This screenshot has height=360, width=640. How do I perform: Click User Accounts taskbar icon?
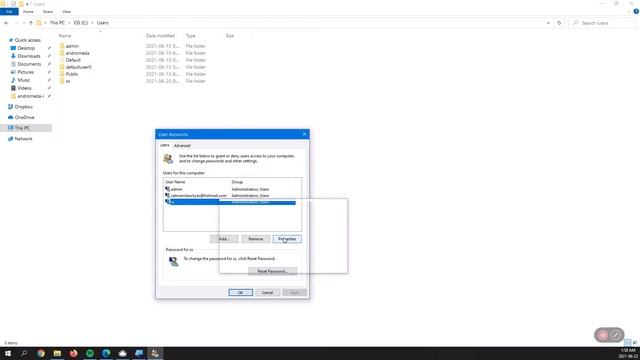tap(155, 353)
